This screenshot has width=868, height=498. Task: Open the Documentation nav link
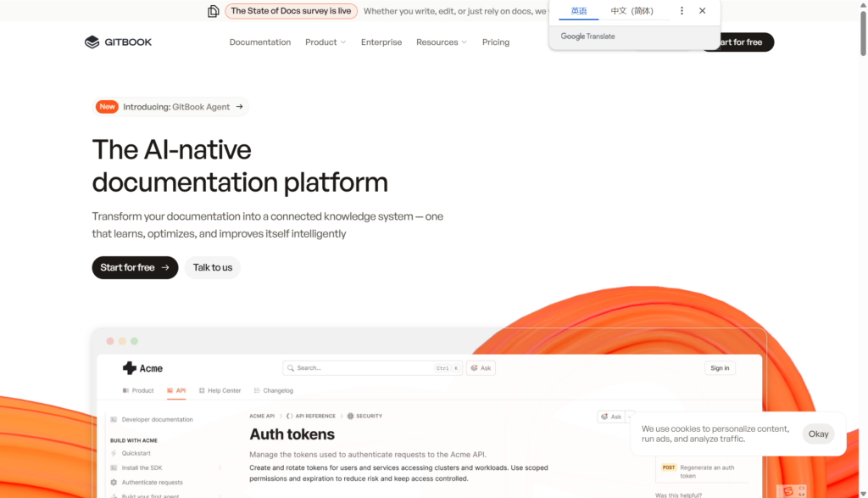259,42
